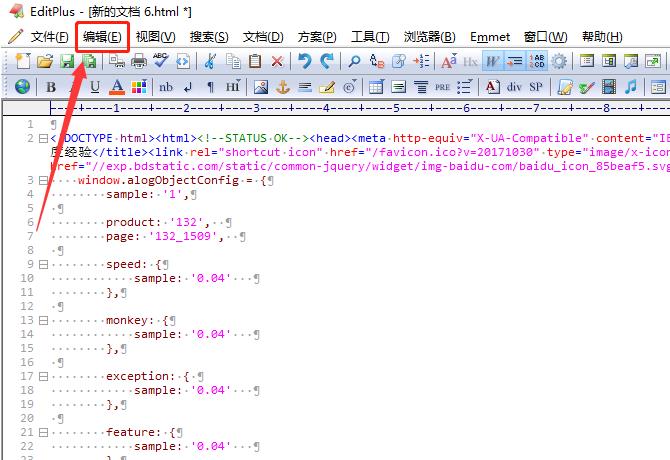Toggle line number display button

(538, 62)
